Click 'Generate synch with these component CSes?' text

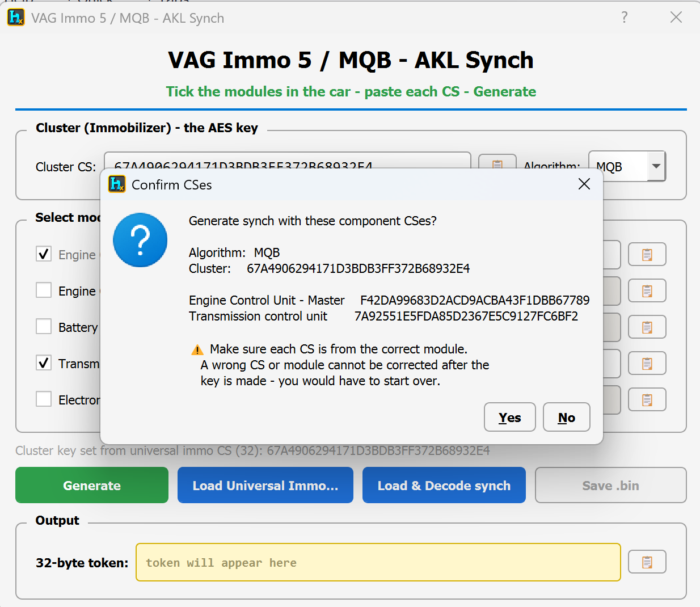[313, 221]
